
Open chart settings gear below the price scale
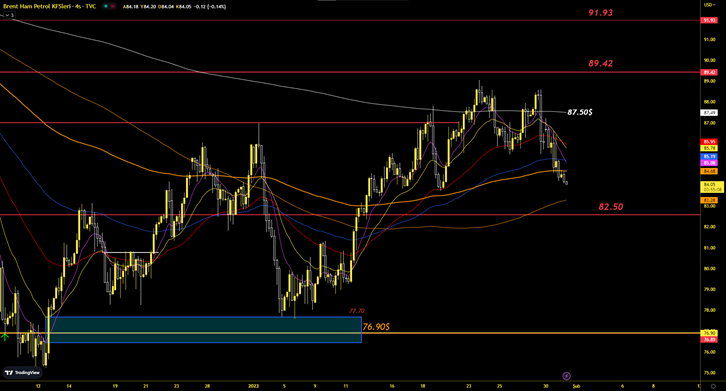(x=713, y=386)
